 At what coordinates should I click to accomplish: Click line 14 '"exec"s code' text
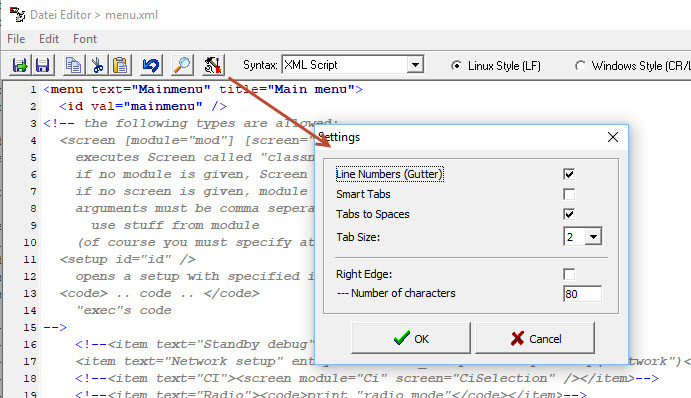pyautogui.click(x=123, y=310)
